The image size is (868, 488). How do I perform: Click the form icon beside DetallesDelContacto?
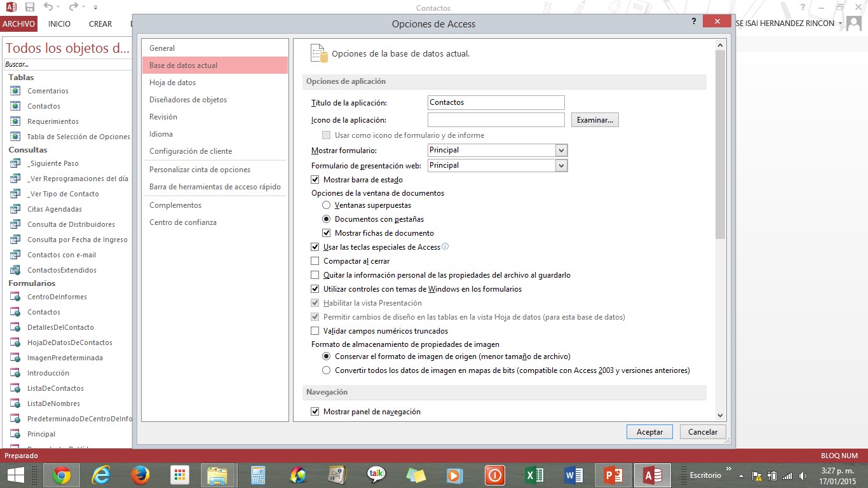(15, 327)
